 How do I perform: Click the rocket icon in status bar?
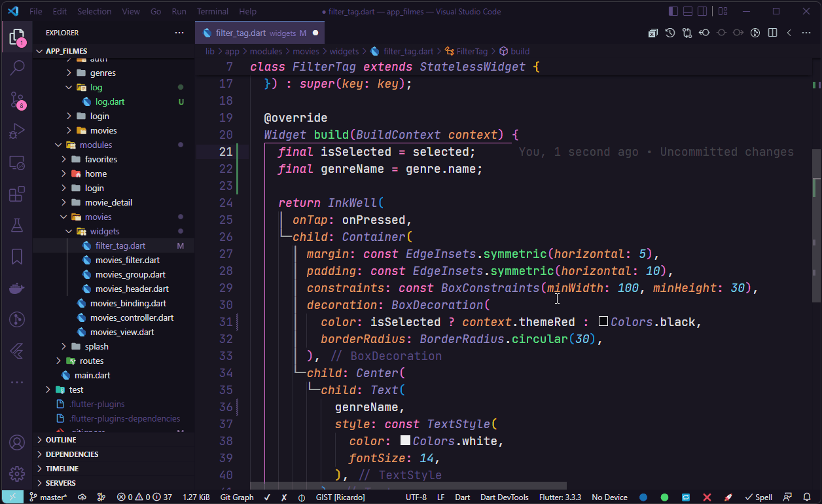(x=728, y=497)
